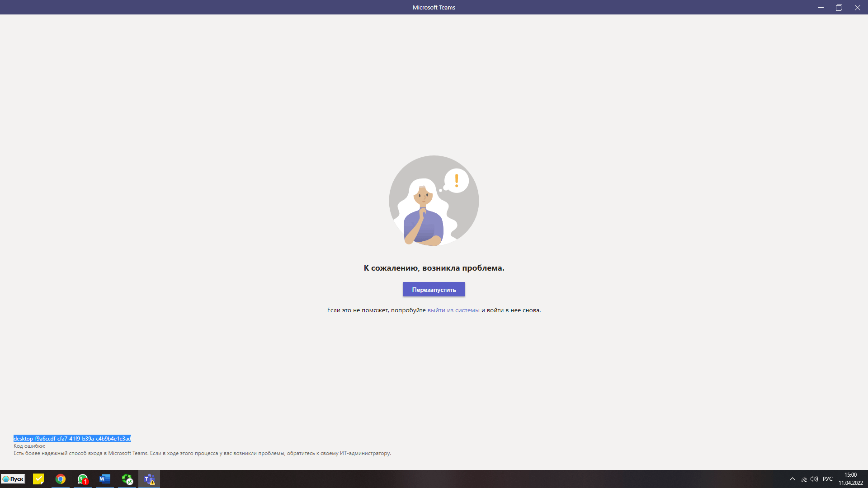Image resolution: width=868 pixels, height=488 pixels.
Task: Click the highlighted desktop session ID text
Action: (72, 439)
